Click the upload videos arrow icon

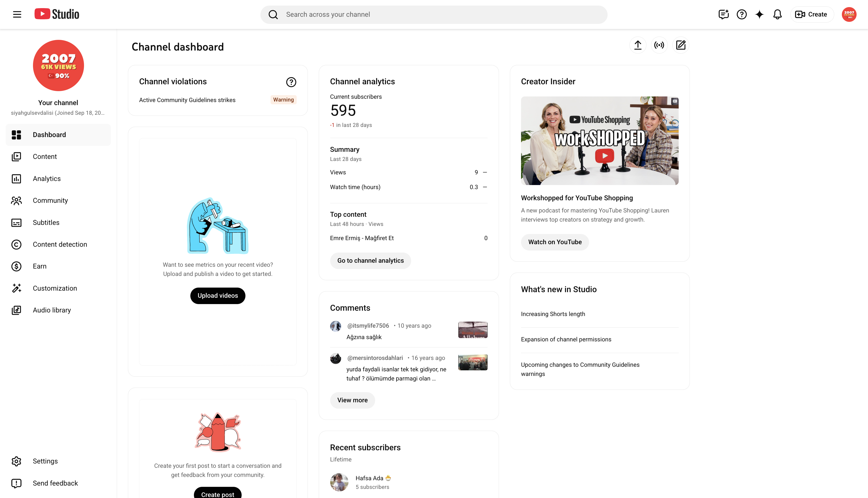pos(638,45)
